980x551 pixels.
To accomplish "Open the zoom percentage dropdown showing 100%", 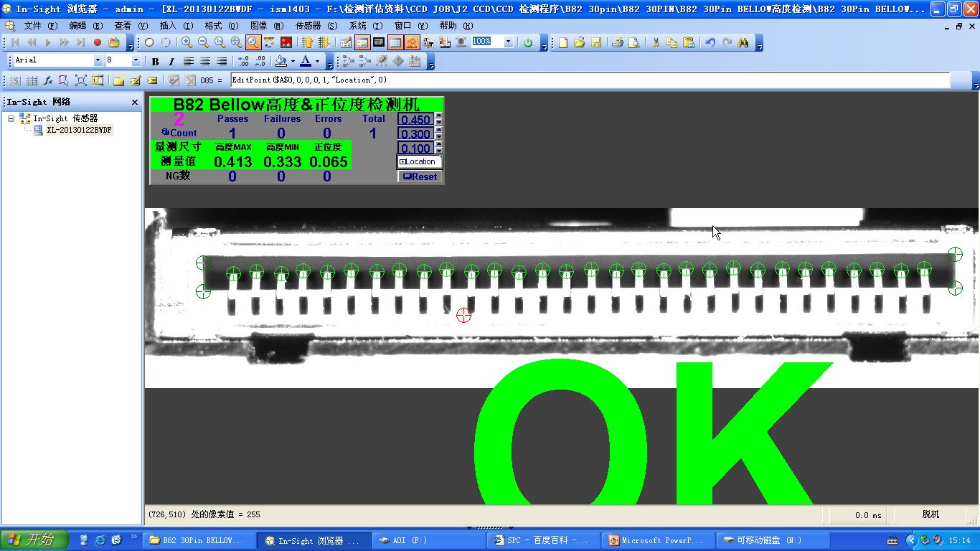I will [509, 42].
